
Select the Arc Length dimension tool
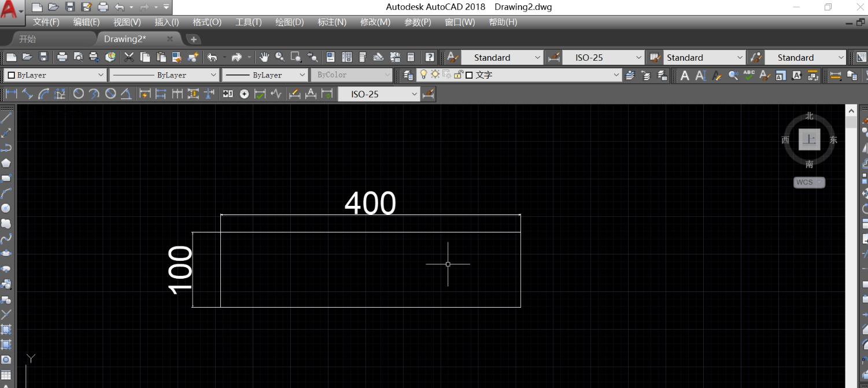(44, 94)
